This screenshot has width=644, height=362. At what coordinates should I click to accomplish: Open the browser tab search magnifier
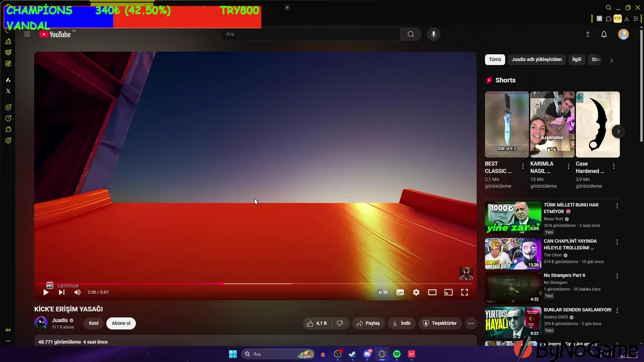(608, 8)
